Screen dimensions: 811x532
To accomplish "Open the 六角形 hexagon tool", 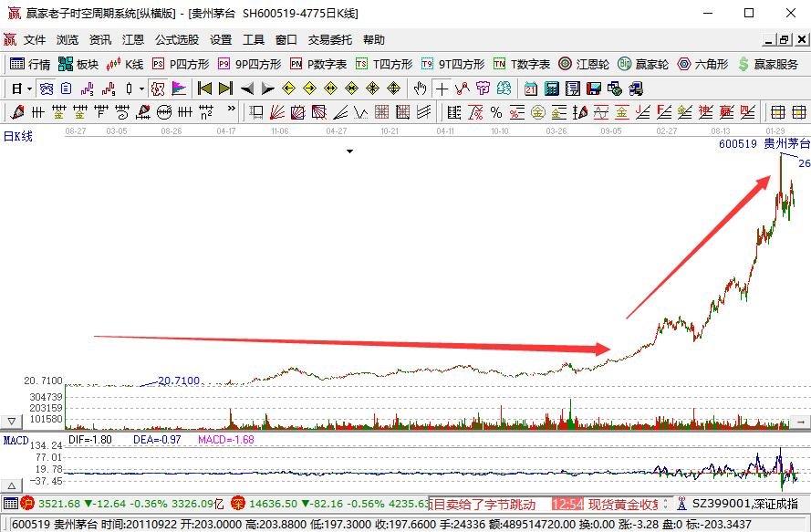I will [x=703, y=64].
